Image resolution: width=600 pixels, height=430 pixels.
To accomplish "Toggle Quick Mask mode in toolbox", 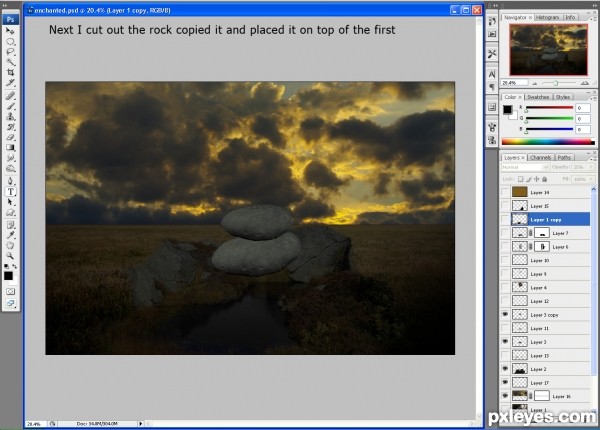I will 10,292.
